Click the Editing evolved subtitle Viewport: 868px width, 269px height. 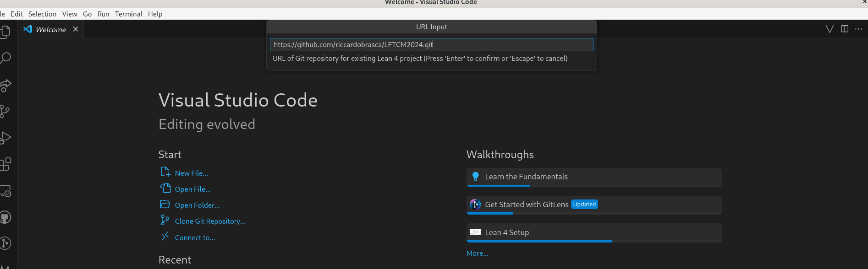click(x=207, y=124)
